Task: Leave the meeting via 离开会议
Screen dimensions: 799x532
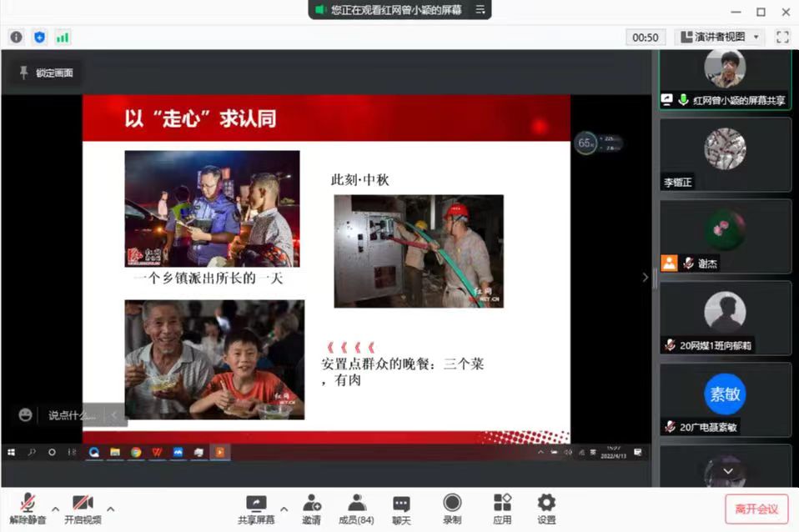Action: 757,509
